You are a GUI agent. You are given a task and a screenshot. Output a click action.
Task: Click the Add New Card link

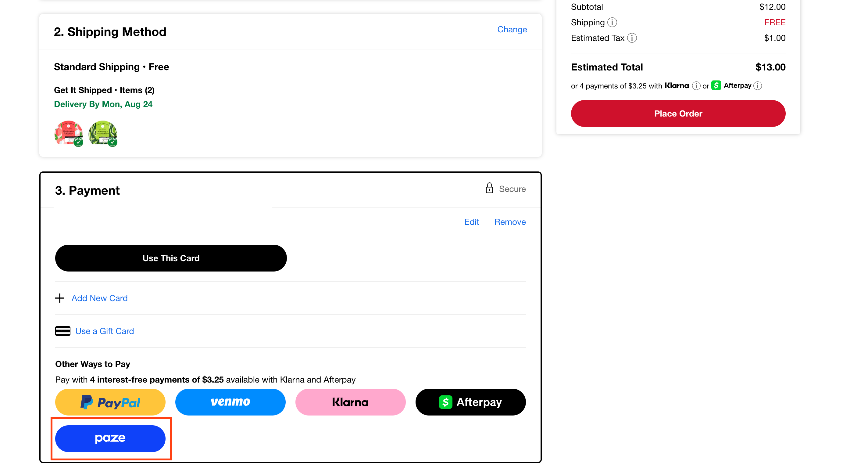pyautogui.click(x=99, y=298)
